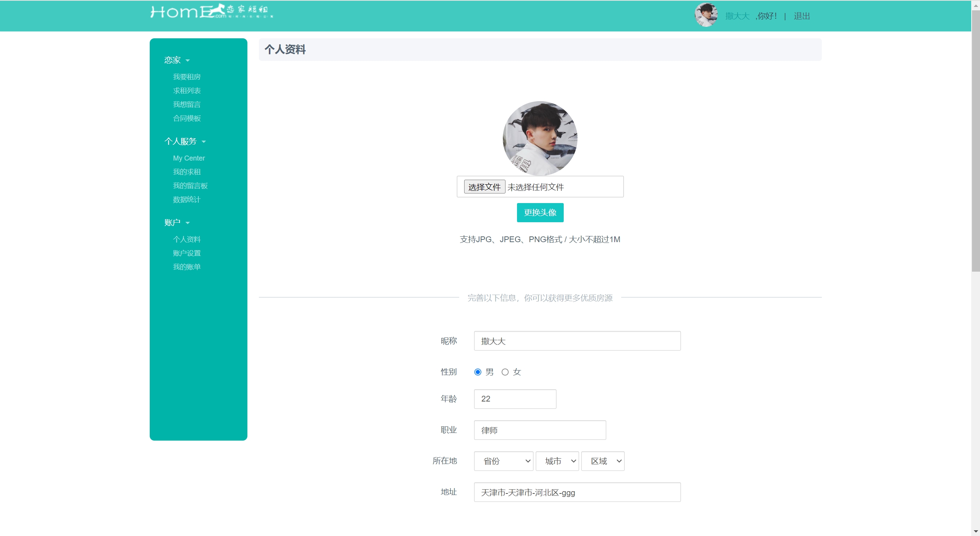Click the large circular profile picture
The image size is (980, 536).
[540, 138]
